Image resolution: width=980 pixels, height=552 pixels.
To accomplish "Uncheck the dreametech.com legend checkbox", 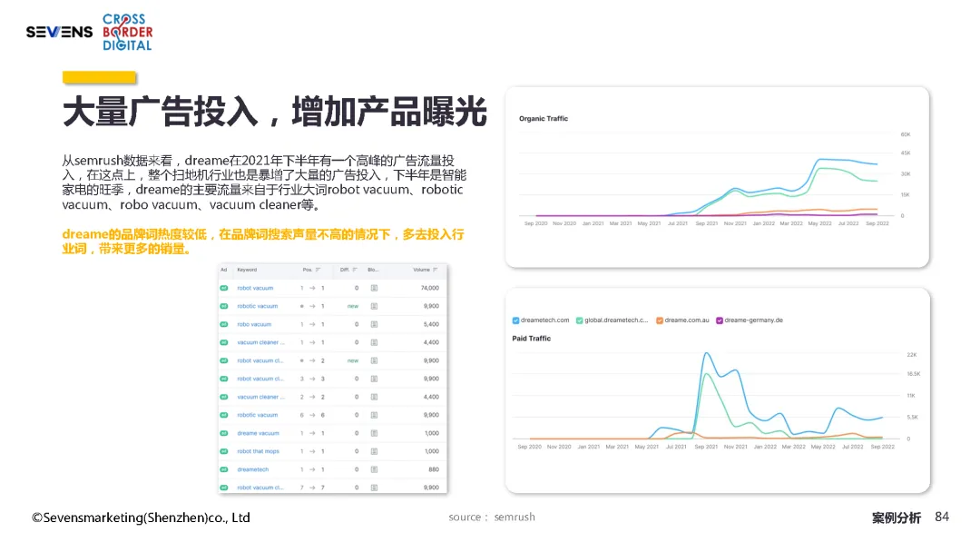I will pyautogui.click(x=515, y=320).
